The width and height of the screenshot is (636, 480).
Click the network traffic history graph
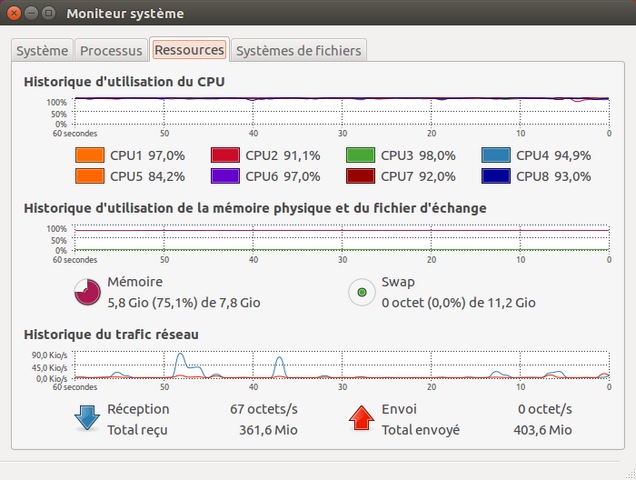click(x=340, y=366)
